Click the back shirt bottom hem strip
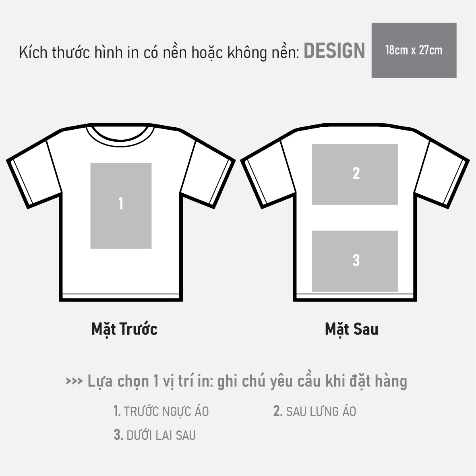Viewport: 476px width, 476px height. [355, 298]
